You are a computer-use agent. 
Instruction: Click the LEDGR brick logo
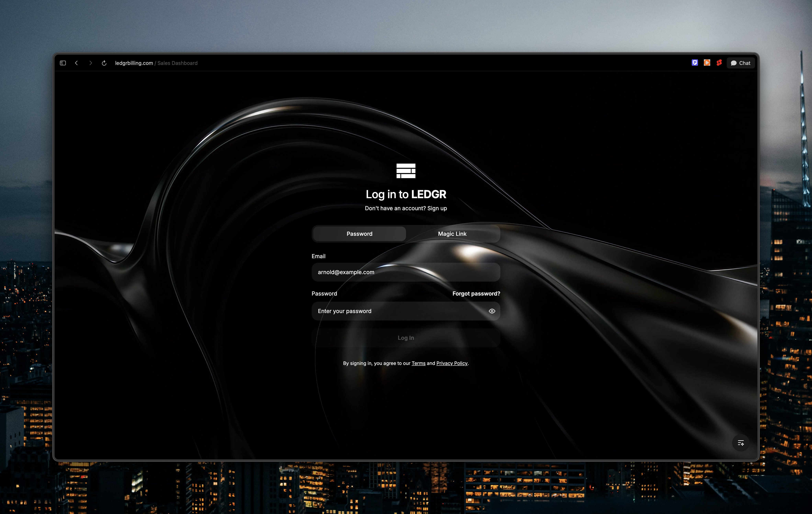(406, 171)
